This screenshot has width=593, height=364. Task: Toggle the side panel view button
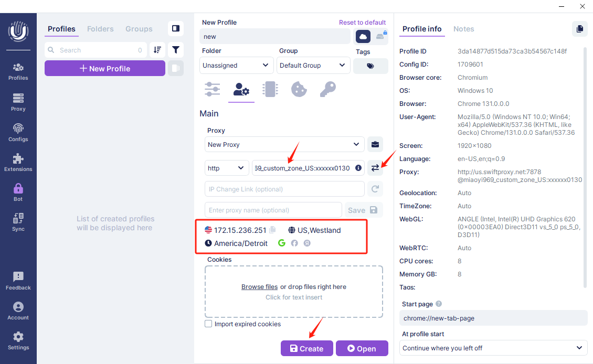pyautogui.click(x=176, y=28)
